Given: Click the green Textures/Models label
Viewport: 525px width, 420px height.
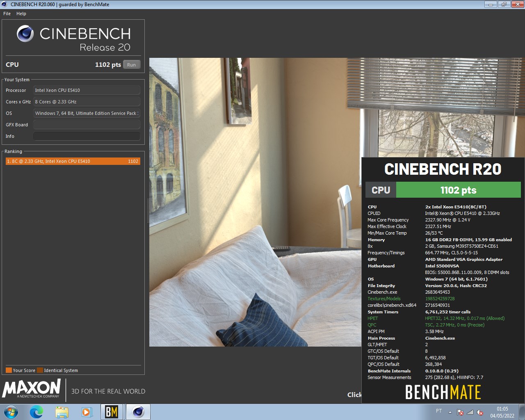Looking at the screenshot, I should click(384, 299).
